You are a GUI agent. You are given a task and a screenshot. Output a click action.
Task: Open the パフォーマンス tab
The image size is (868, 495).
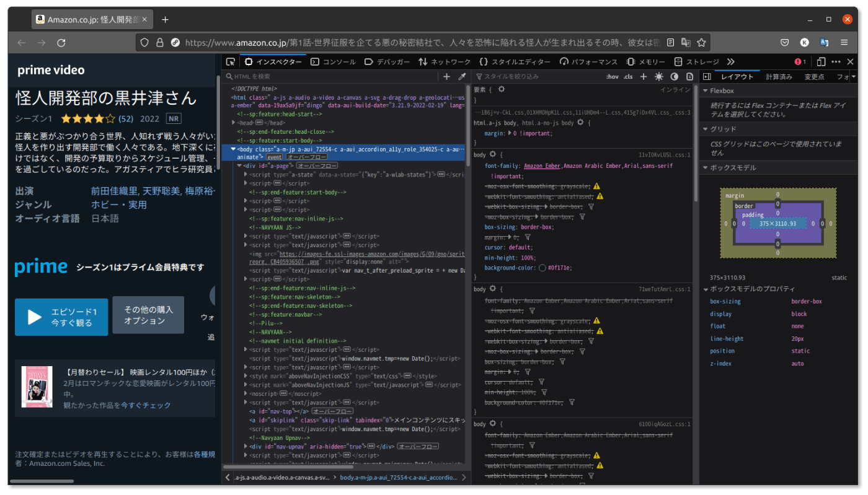588,62
